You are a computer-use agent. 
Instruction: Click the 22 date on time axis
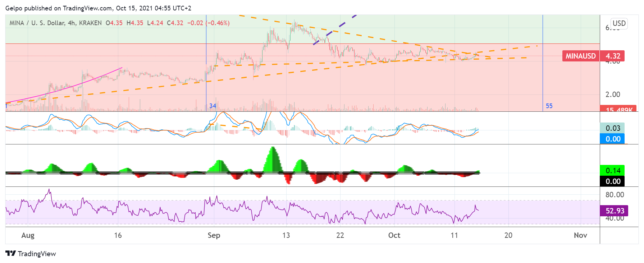[340, 235]
